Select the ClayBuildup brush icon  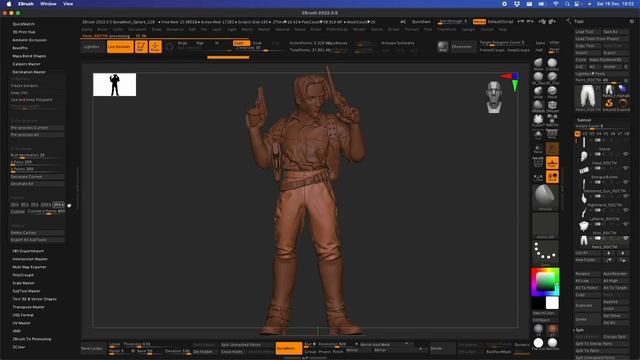point(552,63)
